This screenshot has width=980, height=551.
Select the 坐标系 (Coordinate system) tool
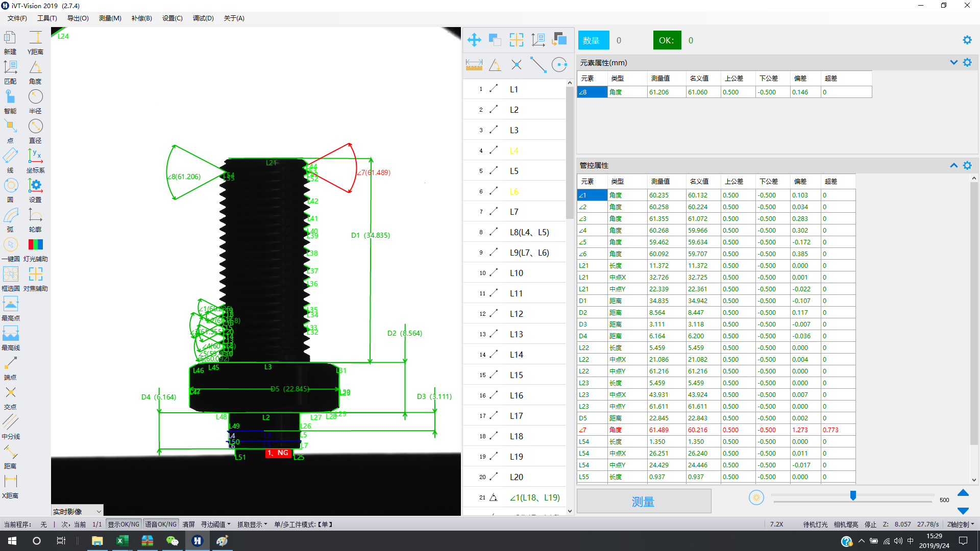click(x=35, y=156)
